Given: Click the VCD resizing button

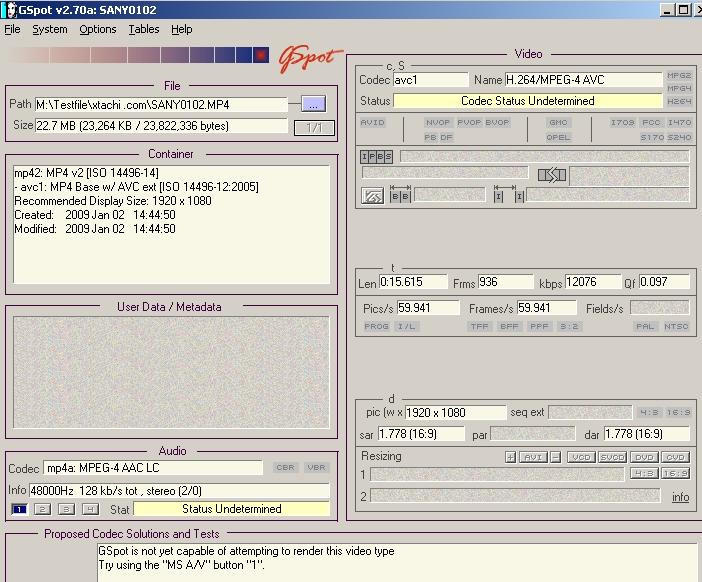Looking at the screenshot, I should point(581,457).
